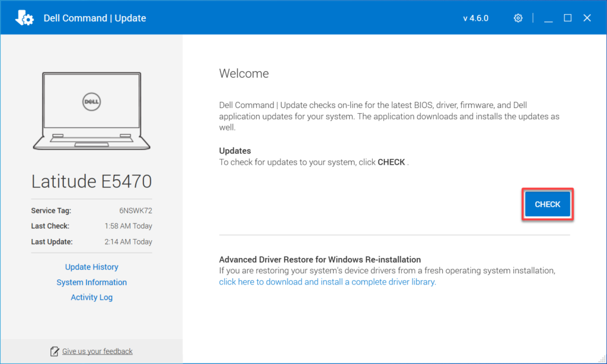Click the feedback pencil icon

pyautogui.click(x=54, y=350)
